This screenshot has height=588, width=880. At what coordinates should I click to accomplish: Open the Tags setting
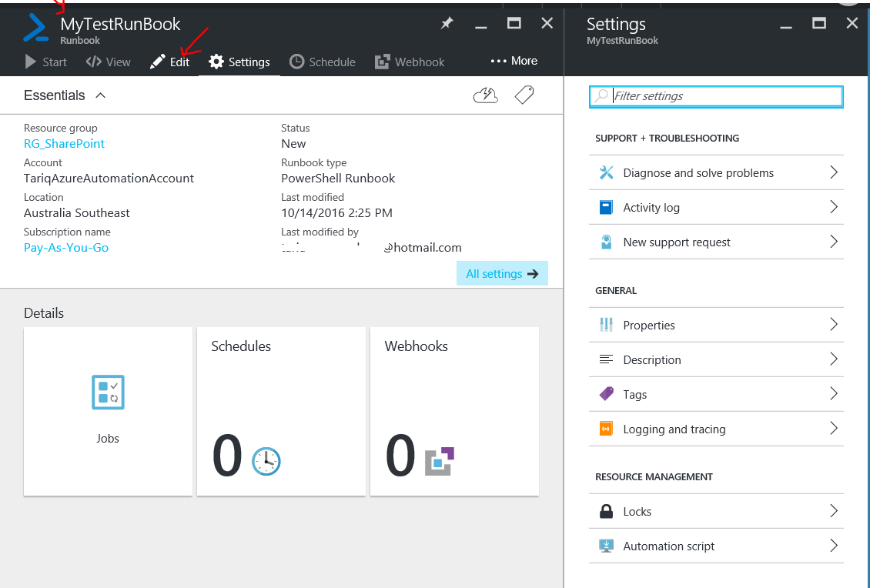[716, 394]
